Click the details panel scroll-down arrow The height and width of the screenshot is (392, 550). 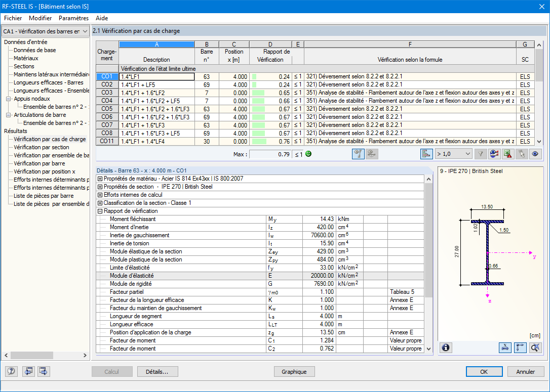coord(428,349)
